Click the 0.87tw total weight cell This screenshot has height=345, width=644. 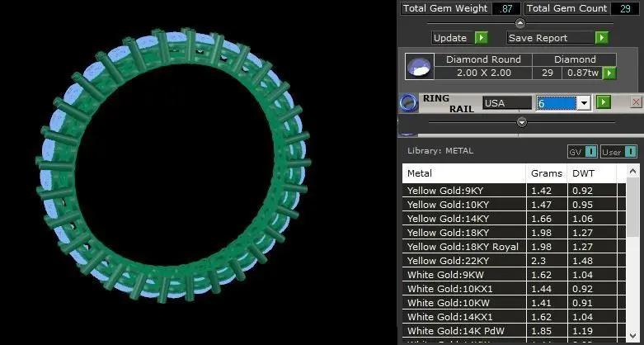click(583, 73)
